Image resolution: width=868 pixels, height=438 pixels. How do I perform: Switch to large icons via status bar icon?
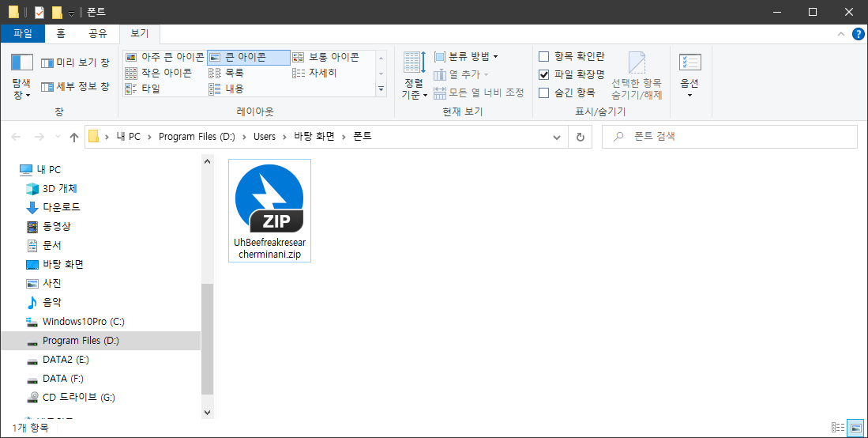856,428
